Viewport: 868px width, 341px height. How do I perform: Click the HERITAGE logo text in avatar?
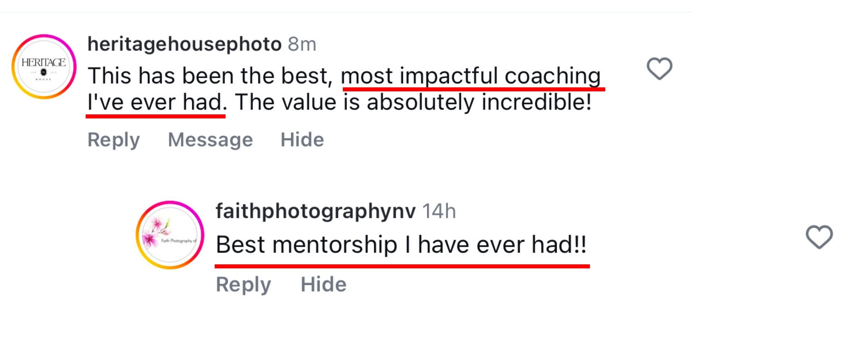click(x=43, y=63)
